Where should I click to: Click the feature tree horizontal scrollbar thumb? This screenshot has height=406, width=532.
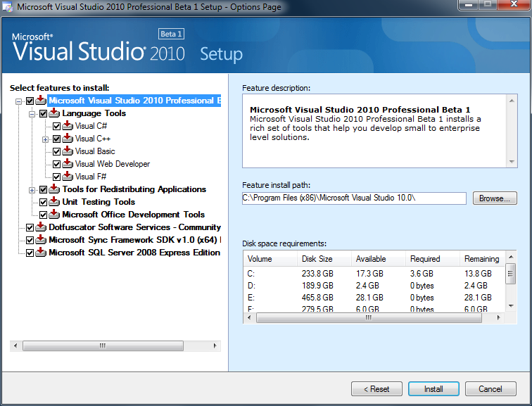pos(103,345)
